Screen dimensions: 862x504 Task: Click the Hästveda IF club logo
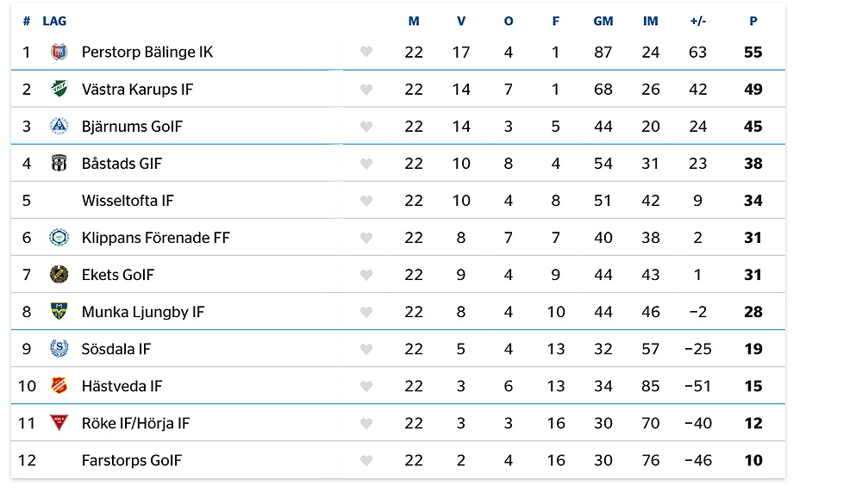[59, 386]
